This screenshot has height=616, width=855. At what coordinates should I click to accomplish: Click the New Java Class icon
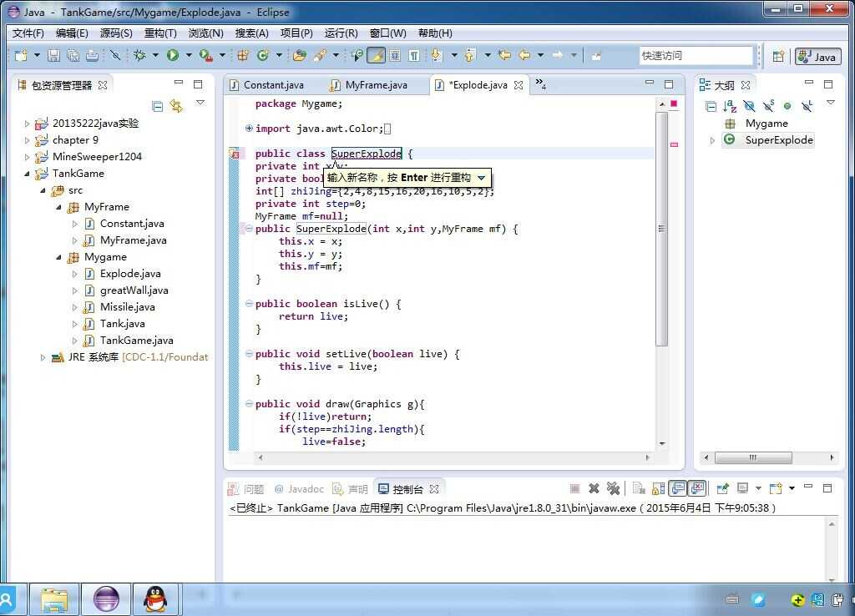(x=263, y=55)
